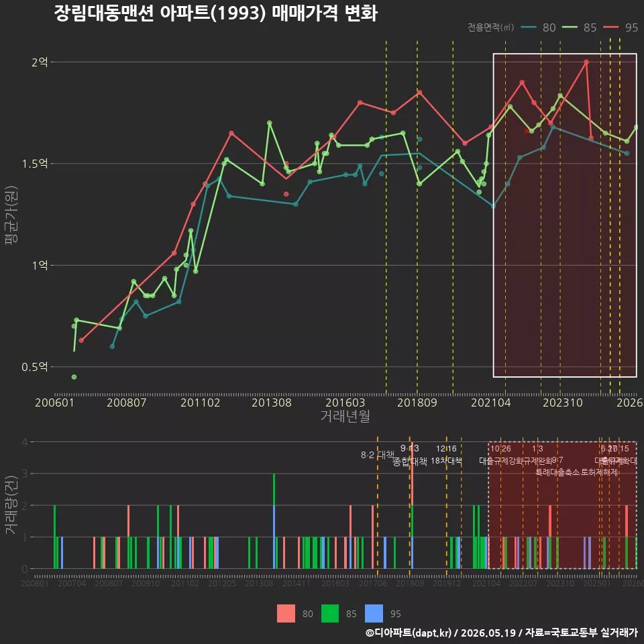Open the 디아파트(dapt.kr) source credit

(x=409, y=633)
